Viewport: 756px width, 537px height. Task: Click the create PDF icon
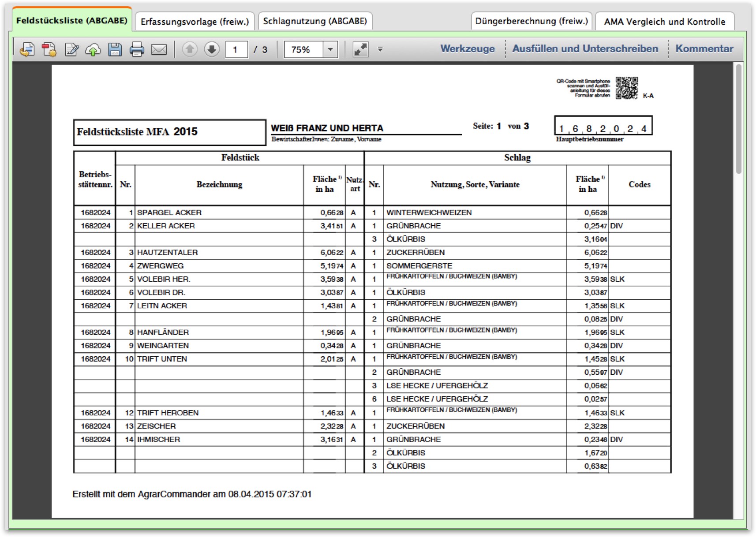(x=49, y=49)
